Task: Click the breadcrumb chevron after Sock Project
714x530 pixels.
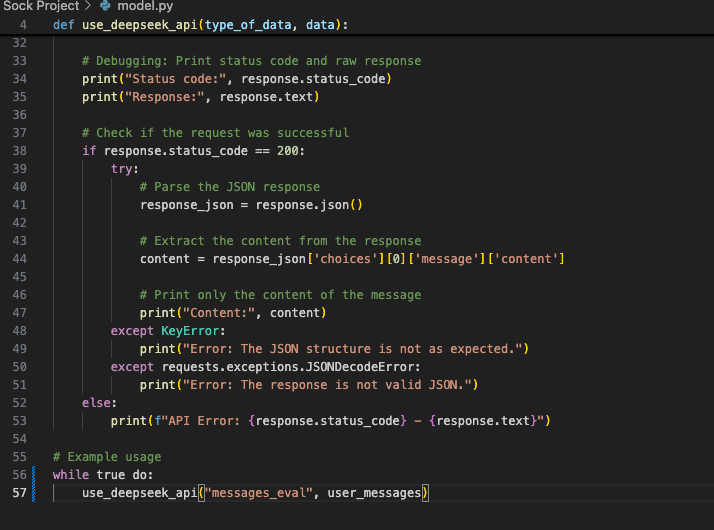Action: pyautogui.click(x=89, y=7)
